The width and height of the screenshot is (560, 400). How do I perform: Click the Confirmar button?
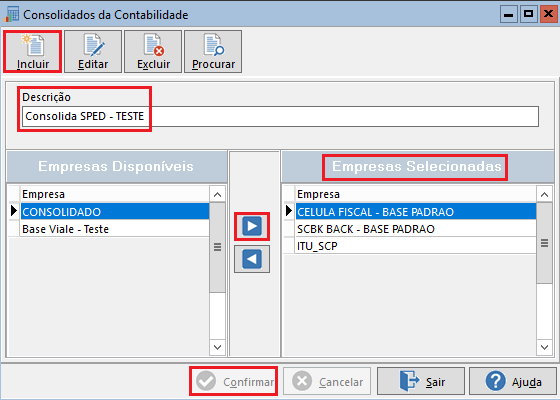coord(234,381)
